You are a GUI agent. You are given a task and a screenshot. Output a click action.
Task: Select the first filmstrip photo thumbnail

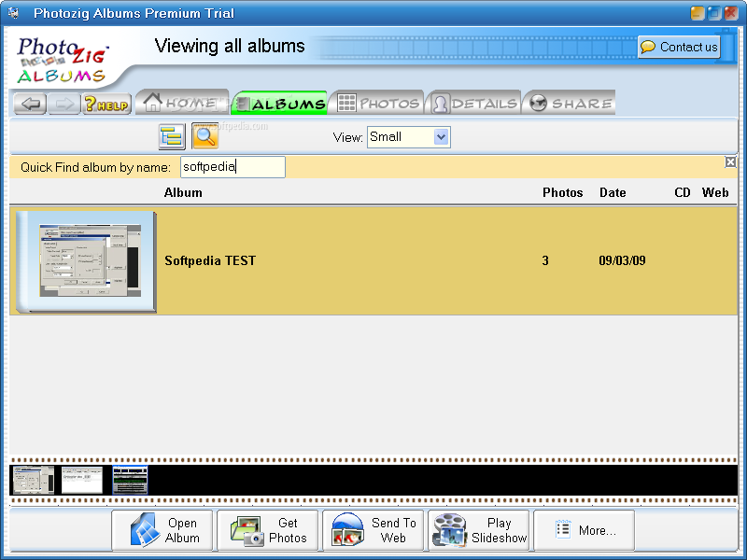34,480
